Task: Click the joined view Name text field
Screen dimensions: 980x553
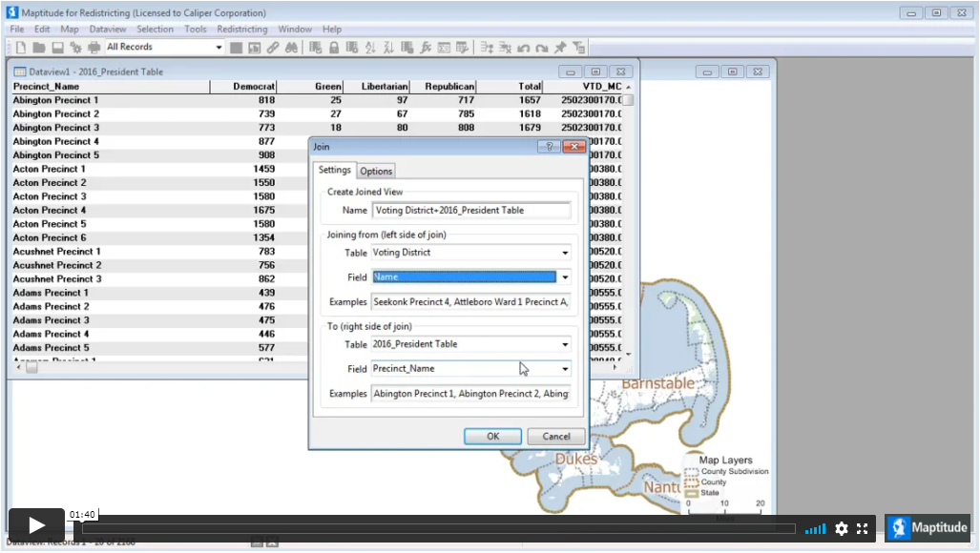Action: point(470,211)
